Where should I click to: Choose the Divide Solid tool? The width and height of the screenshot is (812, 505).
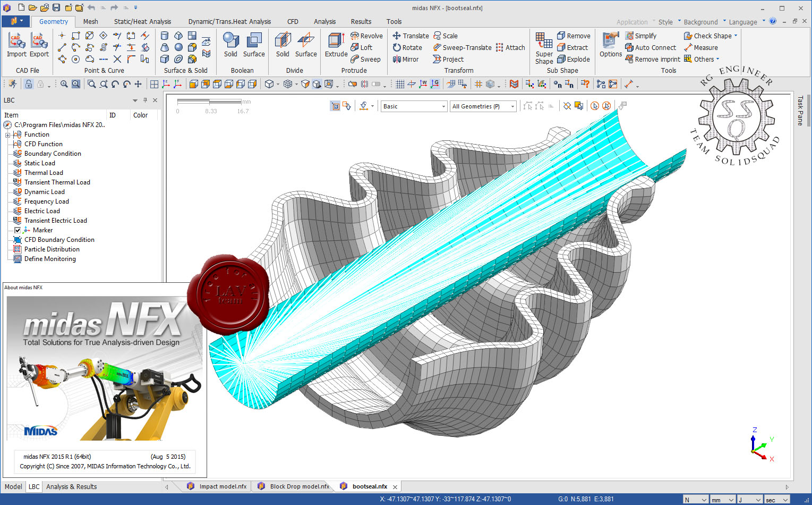click(x=283, y=45)
